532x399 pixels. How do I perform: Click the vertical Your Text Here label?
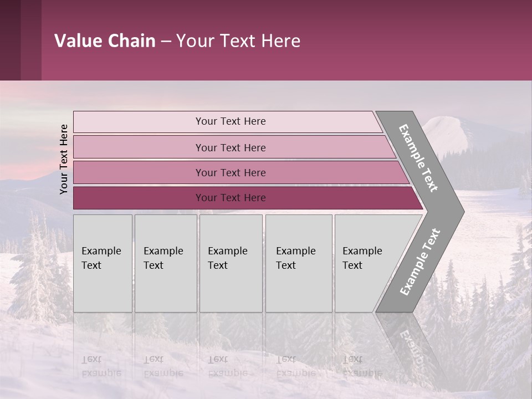point(64,159)
